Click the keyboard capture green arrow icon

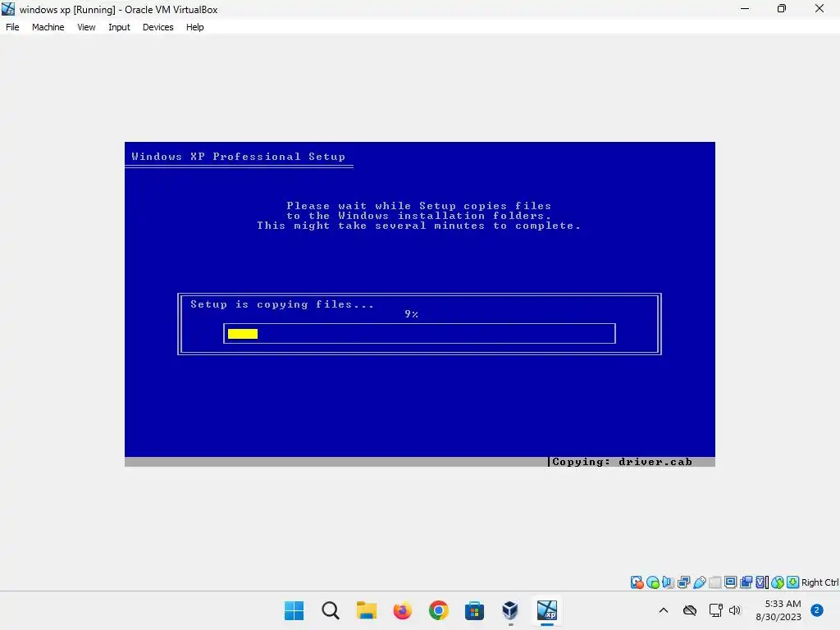793,582
